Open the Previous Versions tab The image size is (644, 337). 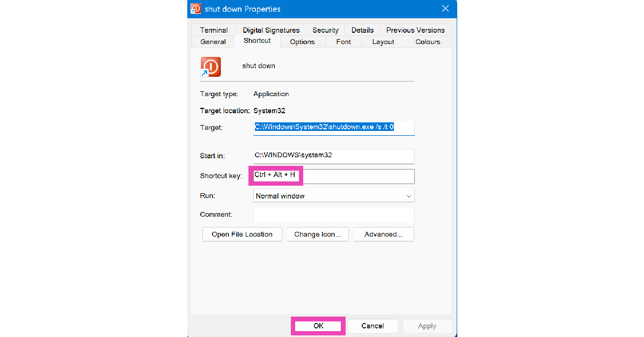[x=415, y=30]
